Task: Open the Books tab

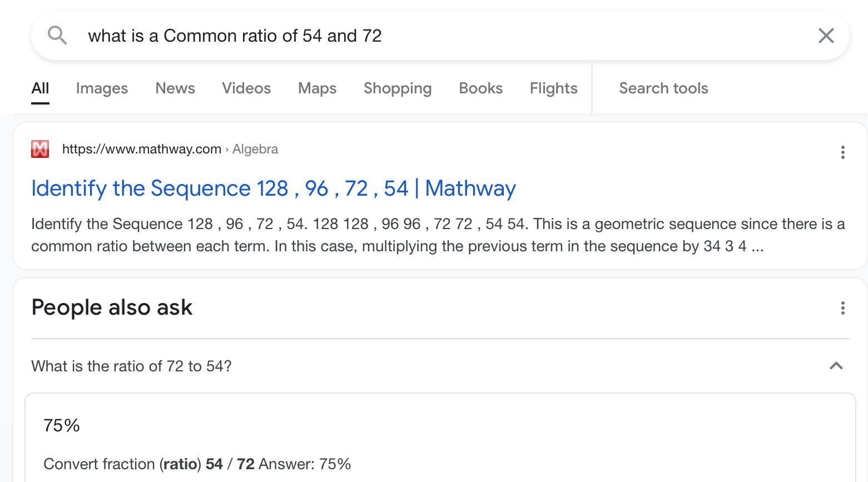Action: click(480, 88)
